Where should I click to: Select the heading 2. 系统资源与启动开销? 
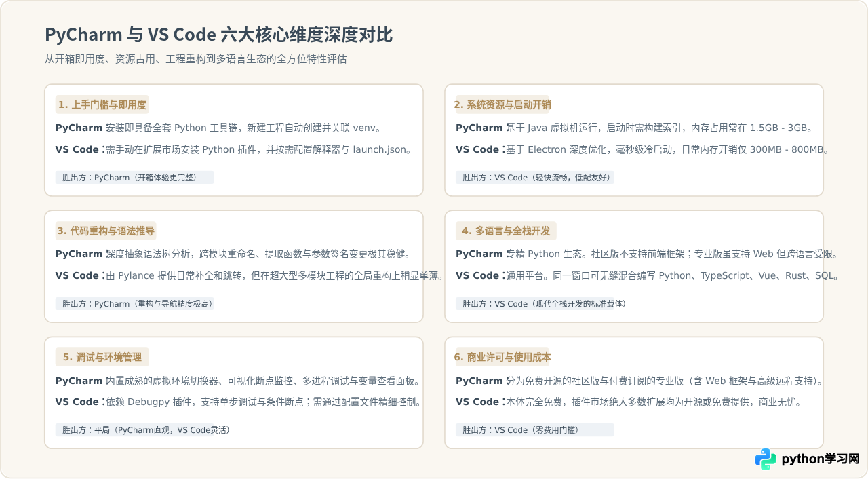pyautogui.click(x=502, y=104)
